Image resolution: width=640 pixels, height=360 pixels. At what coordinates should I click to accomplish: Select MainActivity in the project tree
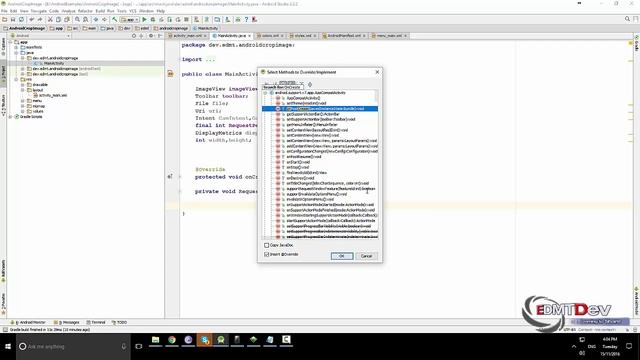54,63
